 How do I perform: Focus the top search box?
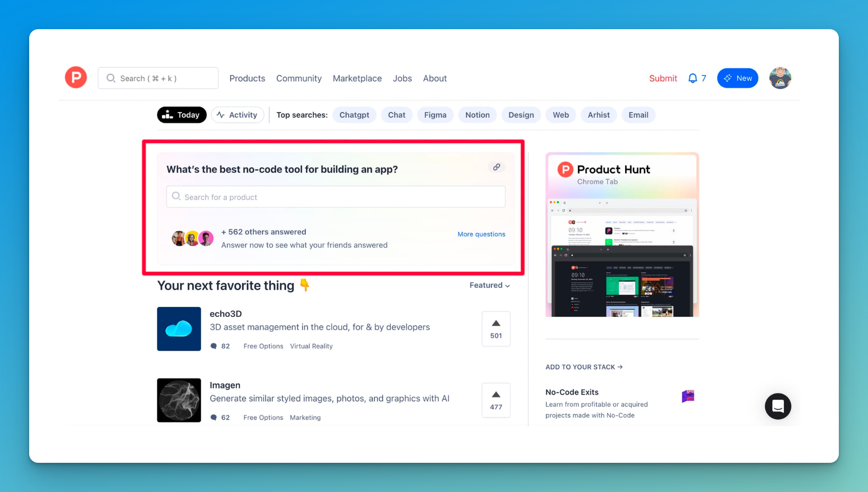pos(158,78)
